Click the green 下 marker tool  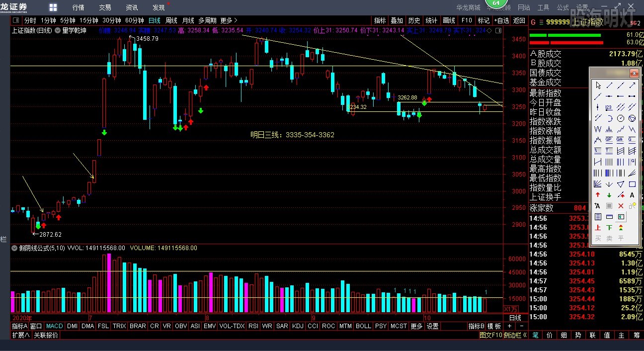[x=609, y=228]
